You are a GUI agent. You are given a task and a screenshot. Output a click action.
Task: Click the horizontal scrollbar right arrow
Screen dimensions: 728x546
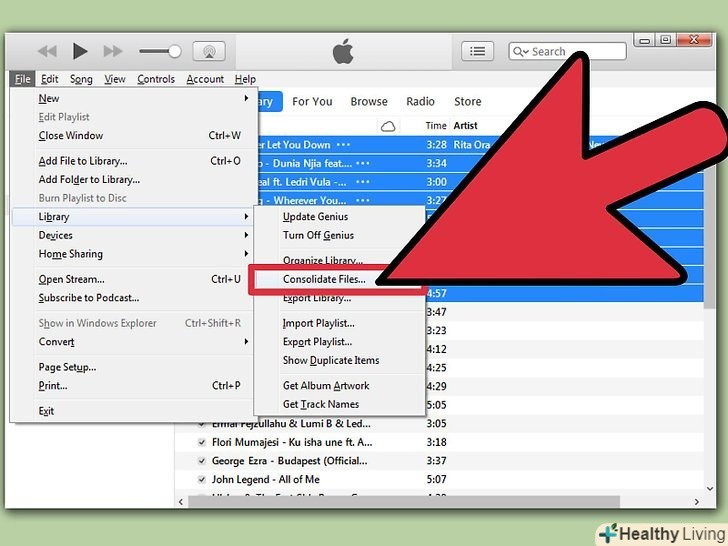[x=696, y=502]
